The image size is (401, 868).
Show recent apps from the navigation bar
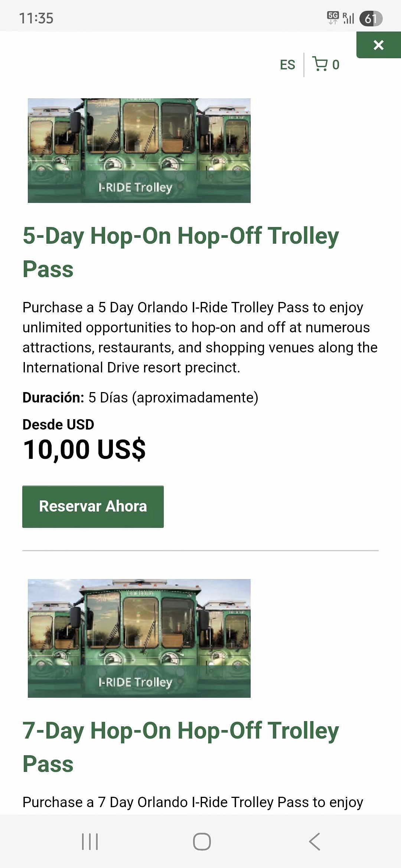coord(90,841)
